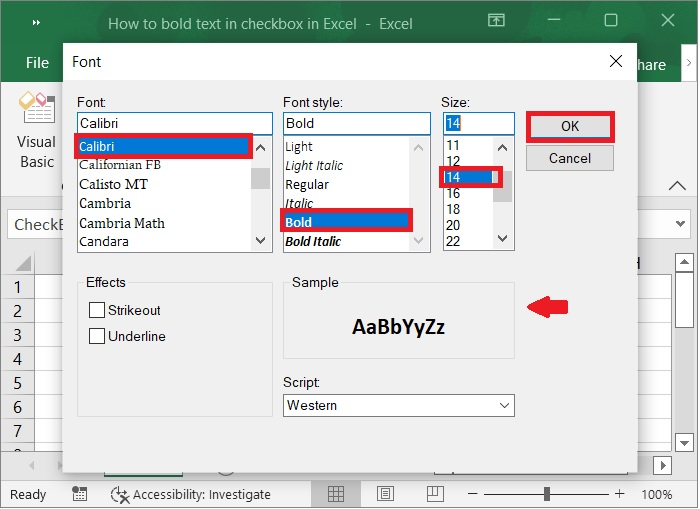
Task: Expand the Quick Access Toolbar overflow chevron
Action: 37,22
